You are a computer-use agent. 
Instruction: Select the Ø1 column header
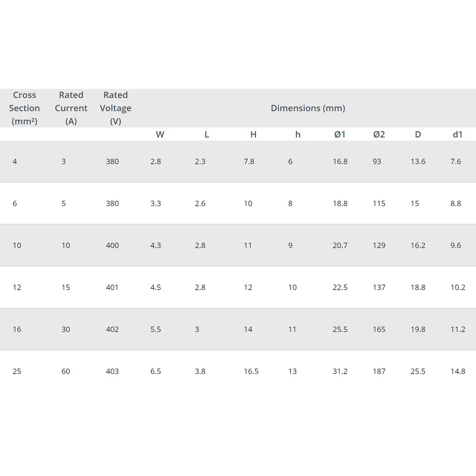coord(340,134)
